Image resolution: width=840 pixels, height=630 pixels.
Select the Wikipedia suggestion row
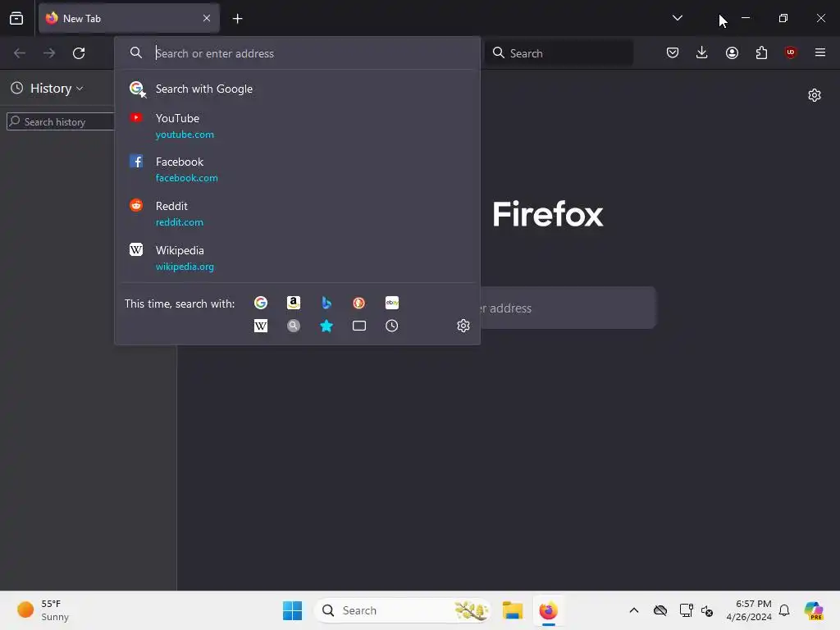click(x=297, y=258)
